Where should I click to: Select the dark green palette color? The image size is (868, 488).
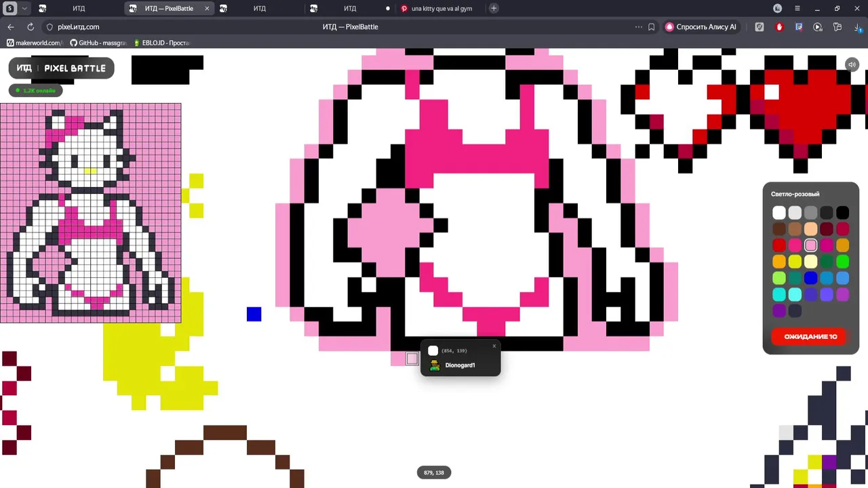tap(827, 262)
